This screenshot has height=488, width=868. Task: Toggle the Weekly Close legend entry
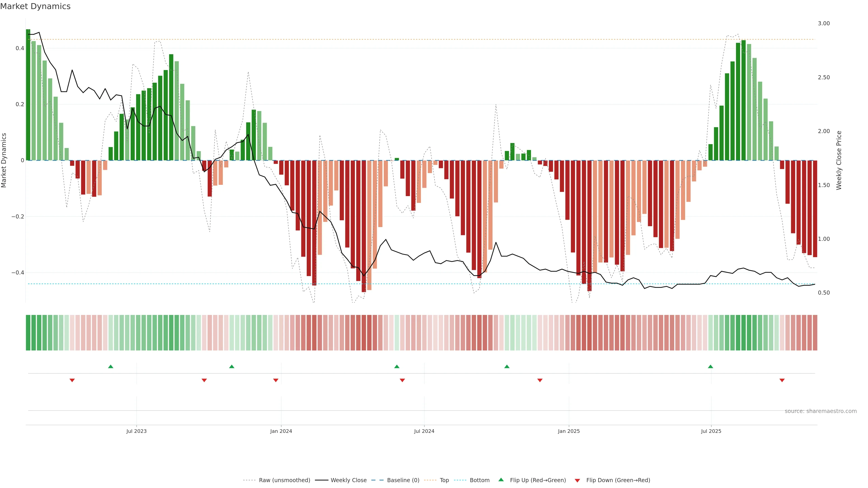pyautogui.click(x=348, y=480)
